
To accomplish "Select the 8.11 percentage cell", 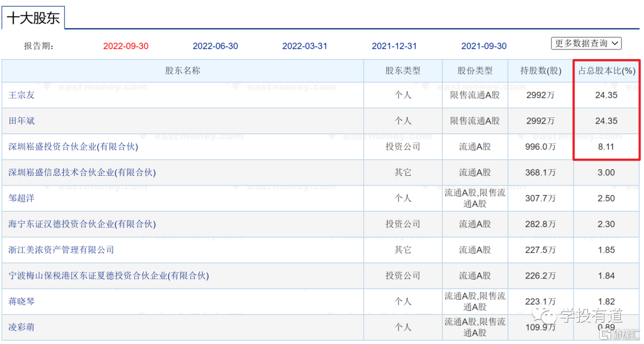I will pos(606,147).
